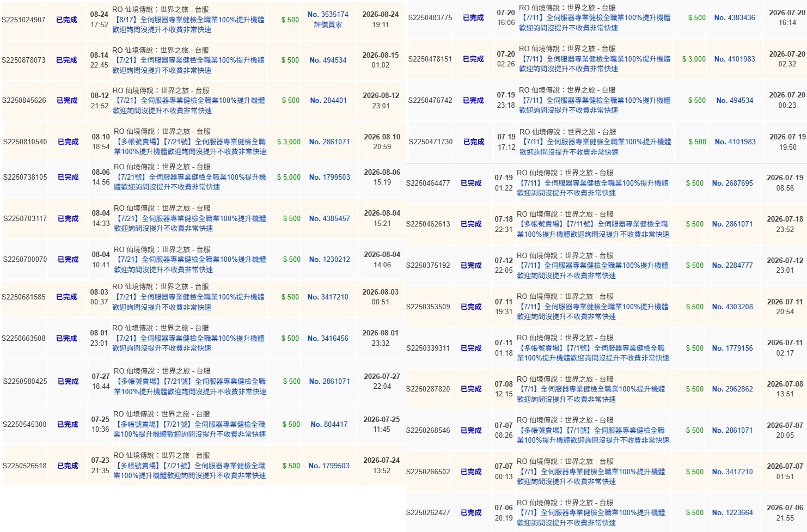Click the order time 07-08 12:15

coord(504,389)
